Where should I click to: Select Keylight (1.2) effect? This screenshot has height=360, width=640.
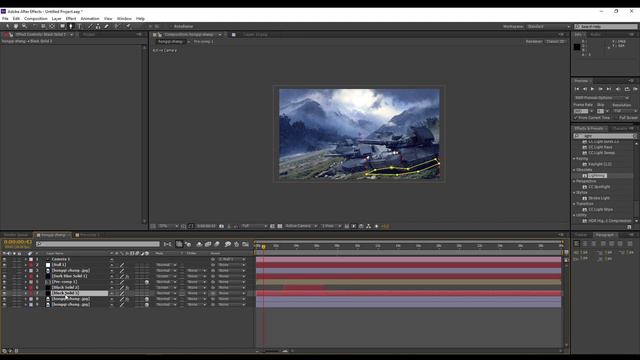(600, 164)
